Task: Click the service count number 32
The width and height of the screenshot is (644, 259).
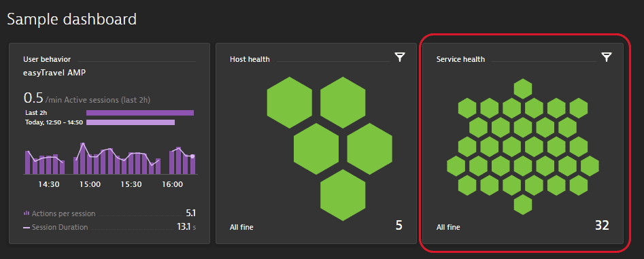Action: 602,225
